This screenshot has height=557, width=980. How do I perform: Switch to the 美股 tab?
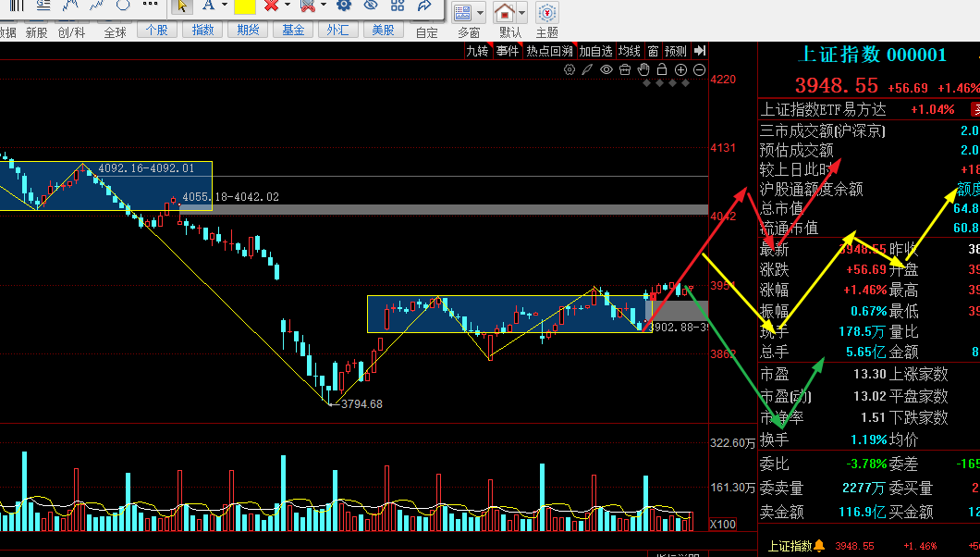point(383,30)
